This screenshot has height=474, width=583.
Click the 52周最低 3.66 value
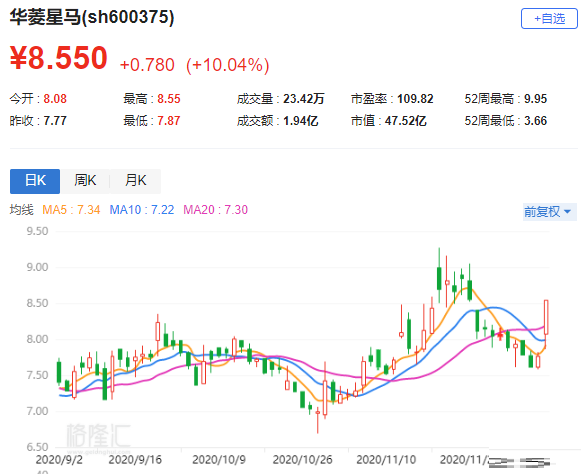[x=536, y=121]
